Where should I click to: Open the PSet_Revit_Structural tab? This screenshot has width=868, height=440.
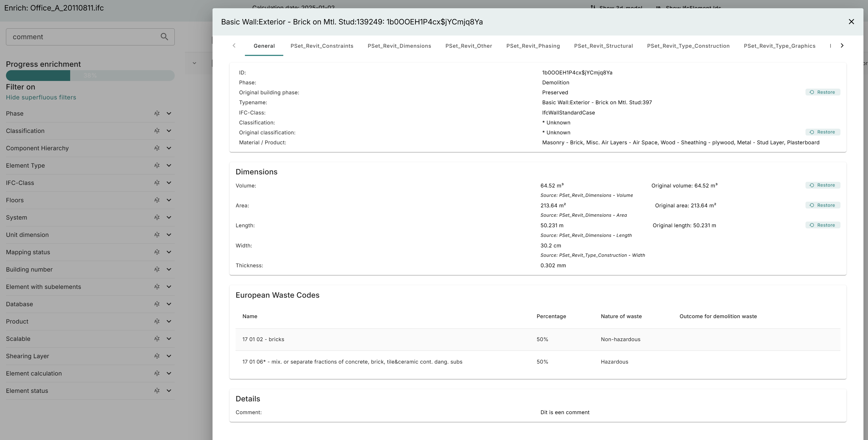click(x=603, y=46)
